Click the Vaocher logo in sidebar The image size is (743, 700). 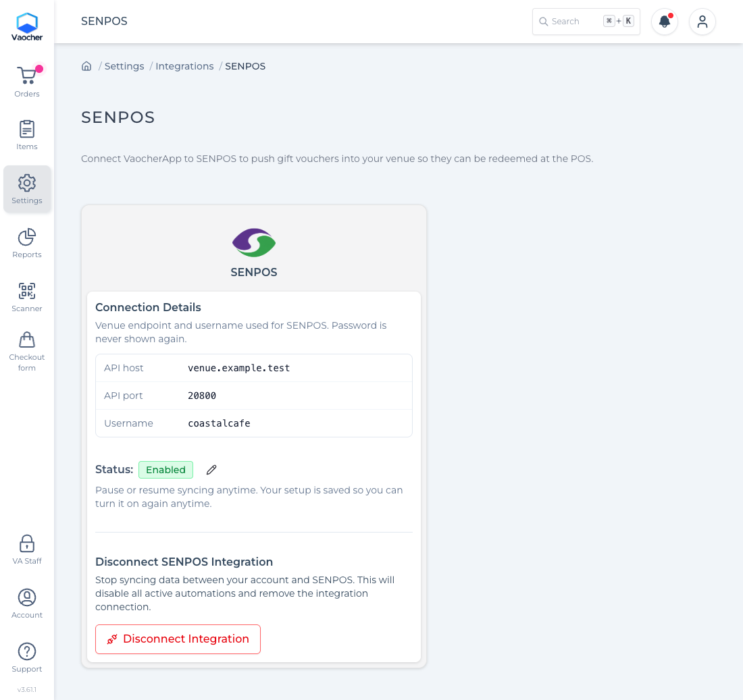pos(27,27)
